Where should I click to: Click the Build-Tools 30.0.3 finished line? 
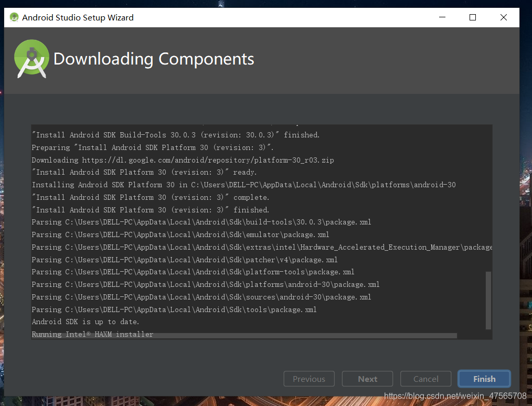click(x=176, y=135)
